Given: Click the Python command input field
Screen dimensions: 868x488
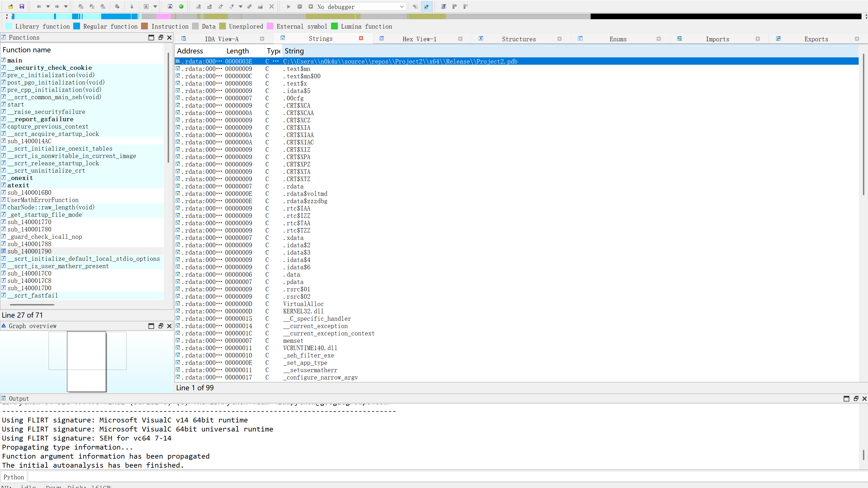Looking at the screenshot, I should coord(448,477).
